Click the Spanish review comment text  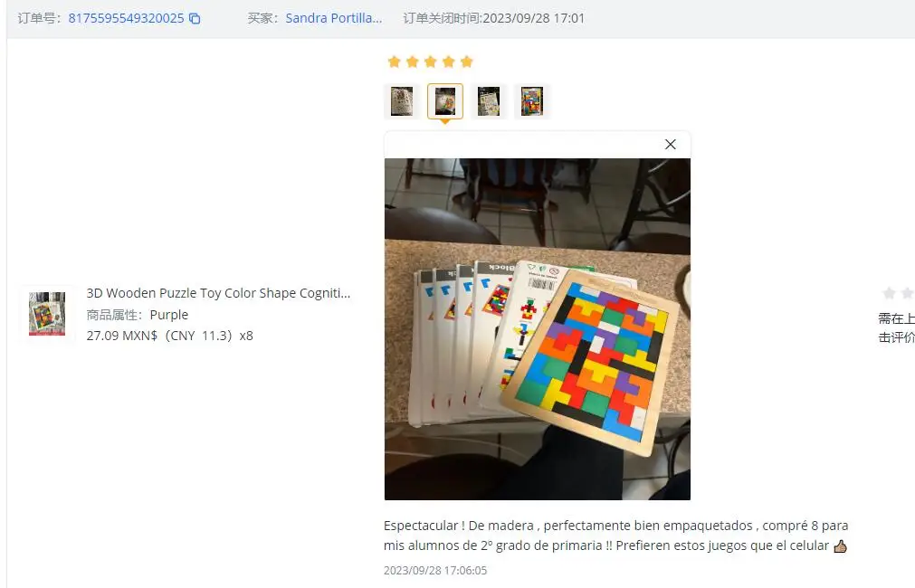click(615, 536)
